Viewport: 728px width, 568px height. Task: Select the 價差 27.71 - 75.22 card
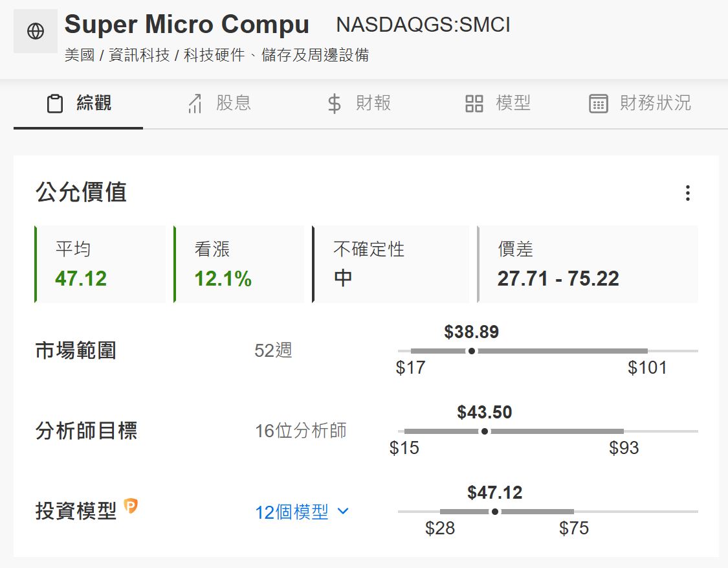588,264
